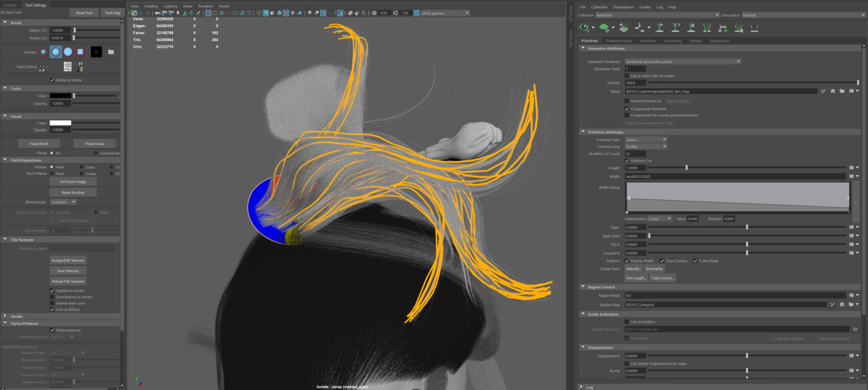Screen dimensions: 868x390
Task: Collapse the Paint Operations section
Action: [x=5, y=160]
